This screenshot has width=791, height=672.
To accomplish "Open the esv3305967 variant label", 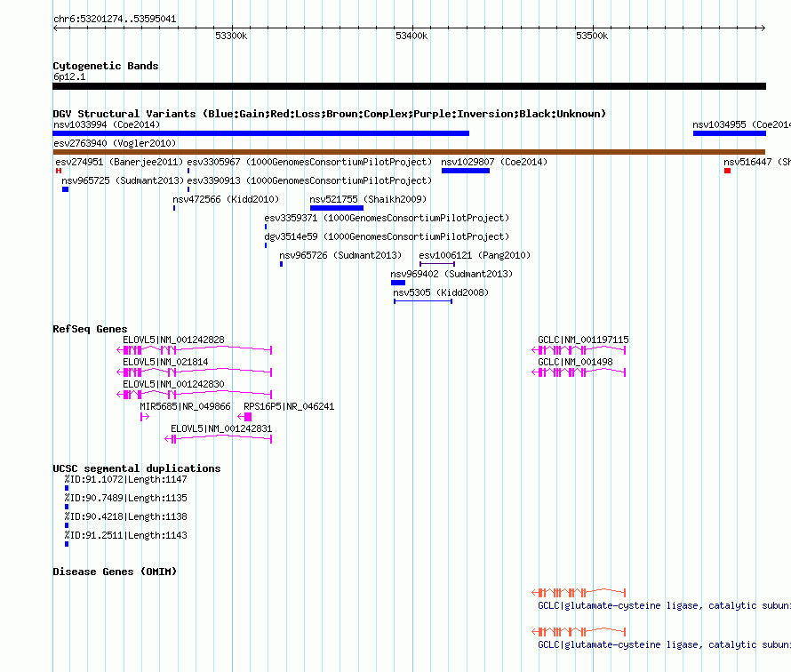I will 310,162.
